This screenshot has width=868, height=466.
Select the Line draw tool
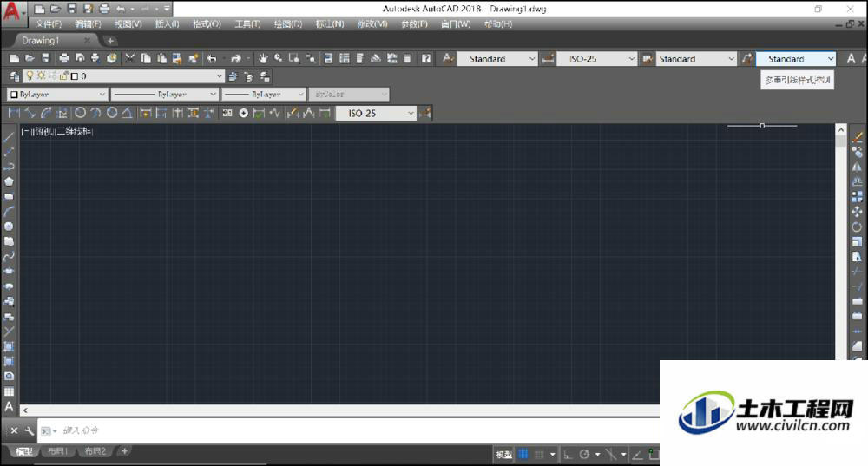[x=9, y=137]
